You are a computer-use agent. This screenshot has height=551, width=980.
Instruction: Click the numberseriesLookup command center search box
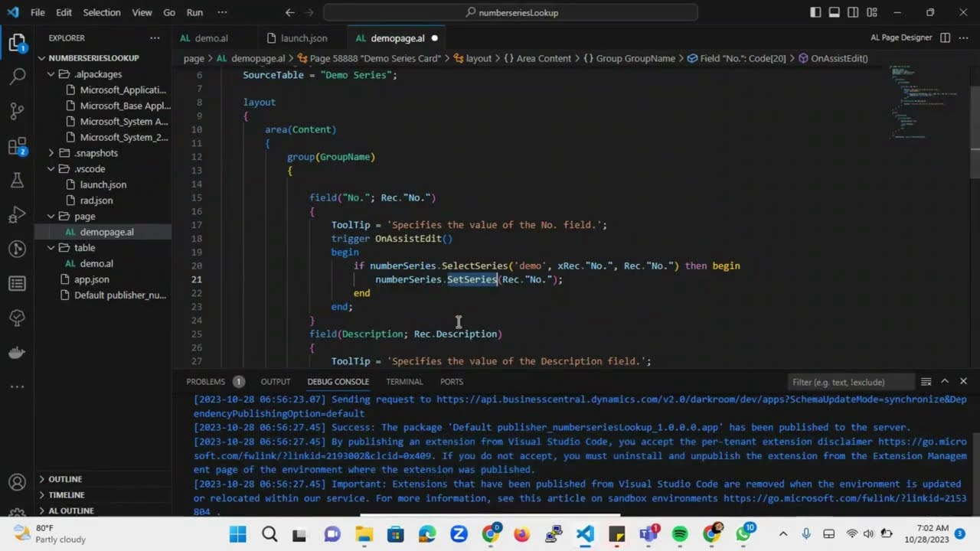click(x=511, y=12)
